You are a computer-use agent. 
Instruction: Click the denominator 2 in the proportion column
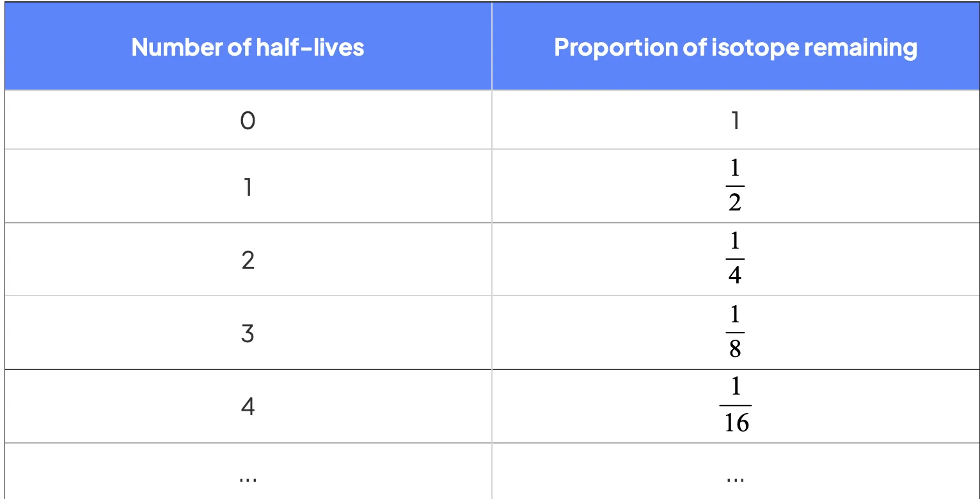pyautogui.click(x=735, y=202)
